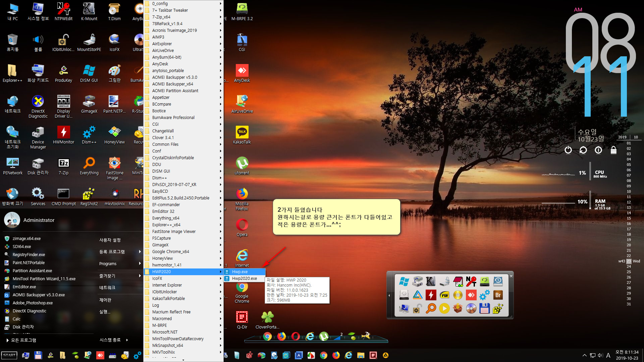Open HoneyView desktop shortcut

point(114,135)
